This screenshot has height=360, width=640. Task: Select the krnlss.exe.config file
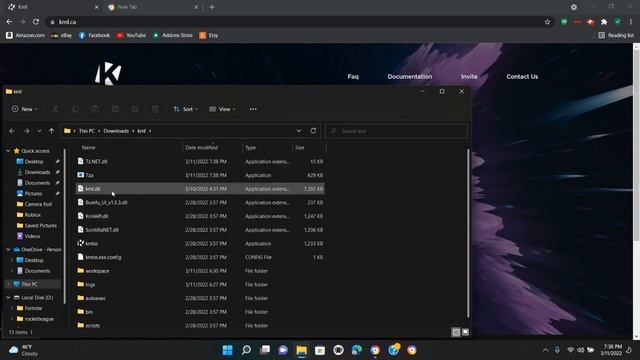[200, 257]
